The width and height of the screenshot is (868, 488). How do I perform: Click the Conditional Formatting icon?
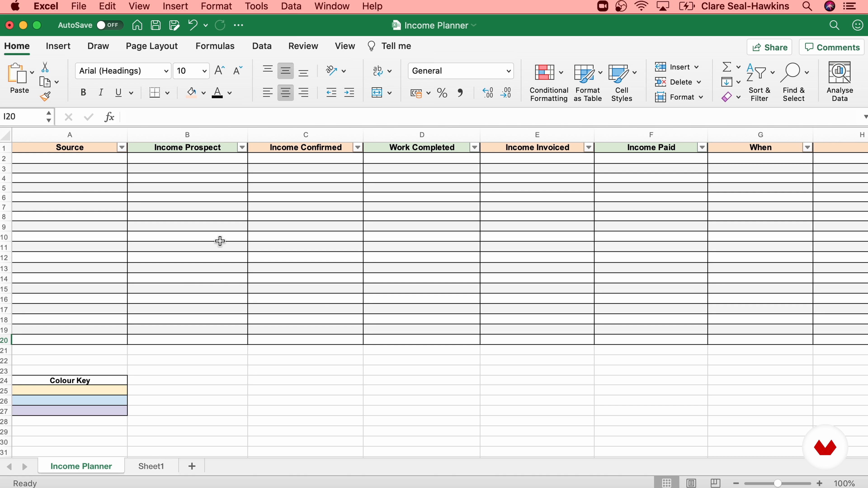[x=545, y=72]
